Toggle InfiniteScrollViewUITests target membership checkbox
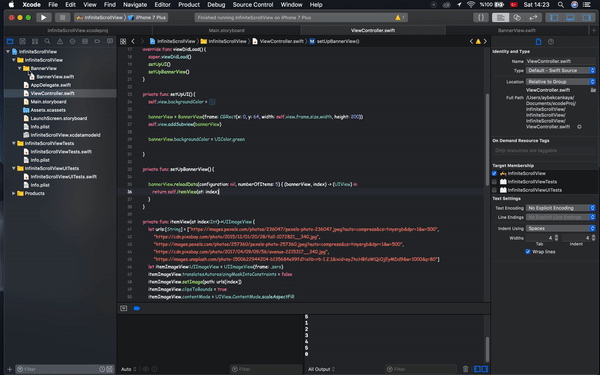 point(494,190)
